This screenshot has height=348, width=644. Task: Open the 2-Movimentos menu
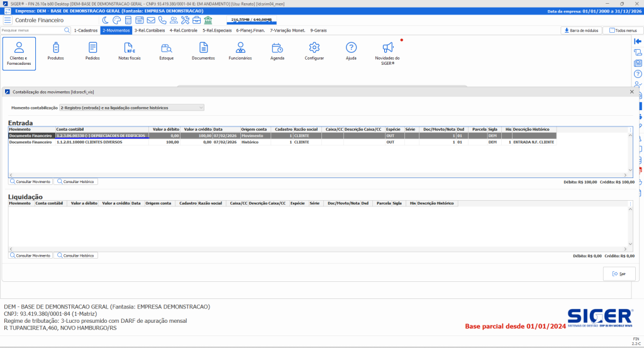tap(116, 30)
